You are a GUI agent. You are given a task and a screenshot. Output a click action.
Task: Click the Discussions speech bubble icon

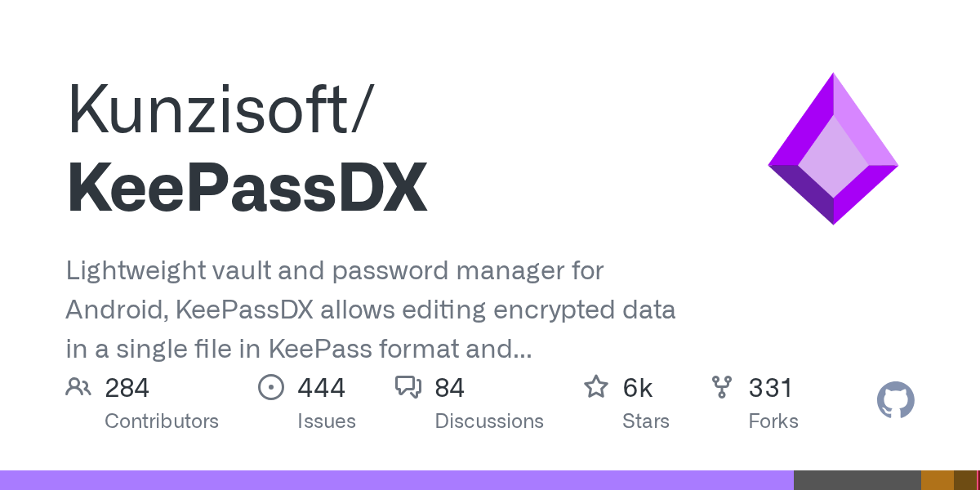[x=408, y=387]
